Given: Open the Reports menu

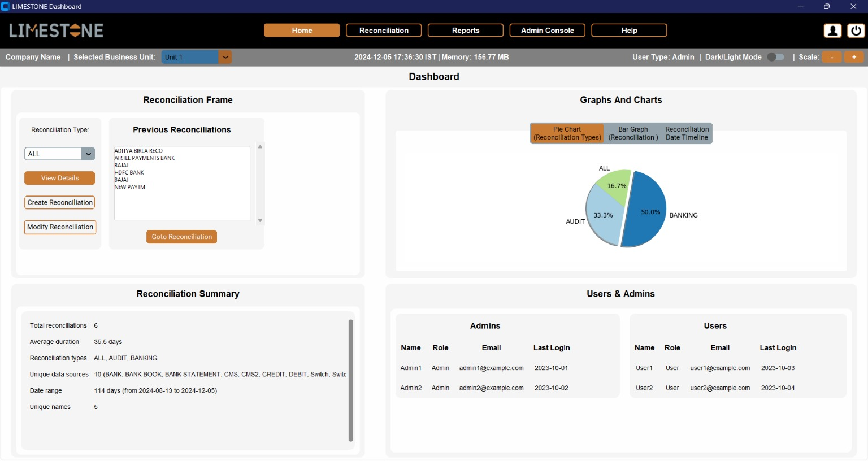Looking at the screenshot, I should pos(466,31).
